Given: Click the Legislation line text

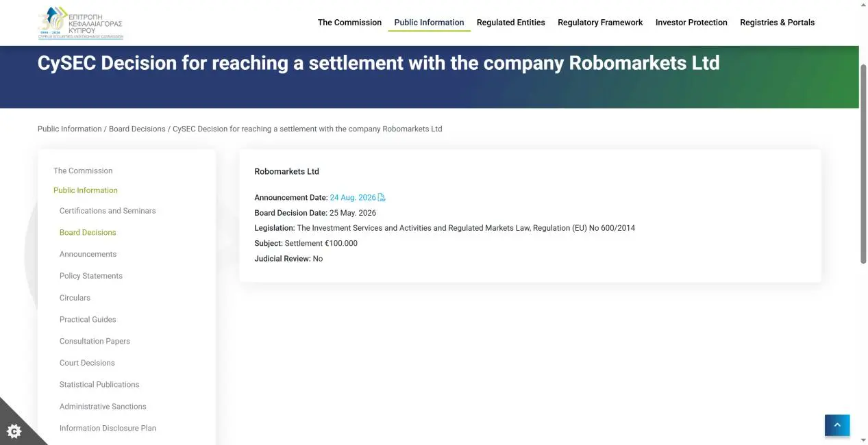Looking at the screenshot, I should coord(445,228).
